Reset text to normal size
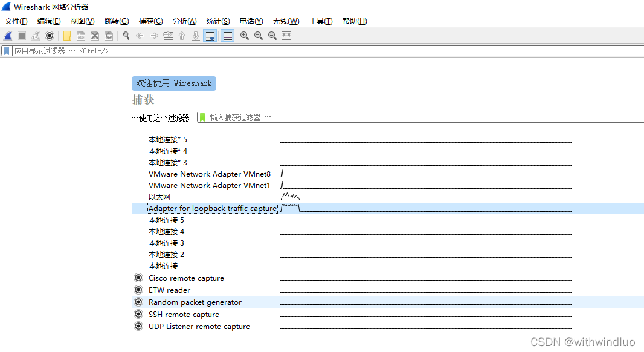Image resolution: width=644 pixels, height=352 pixels. tap(272, 36)
